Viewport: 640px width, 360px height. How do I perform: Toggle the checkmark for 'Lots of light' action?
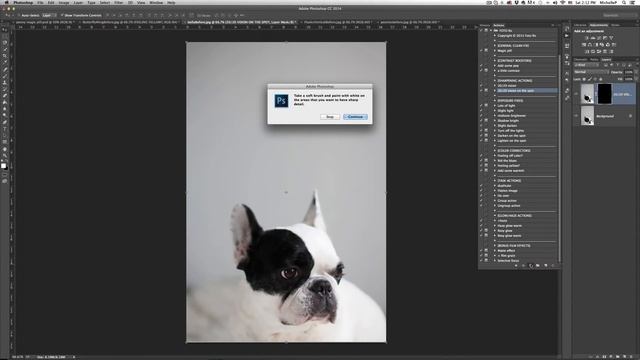coord(481,106)
